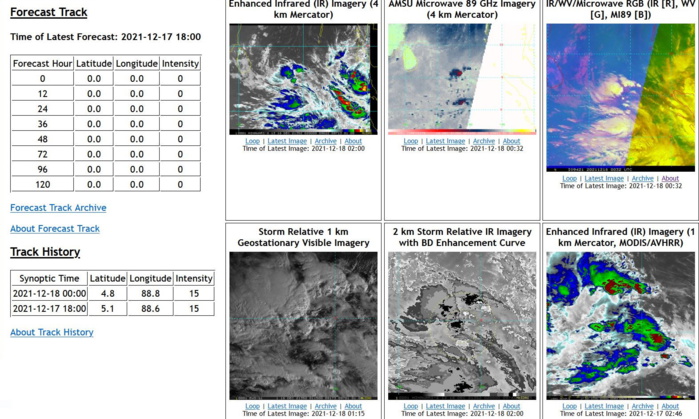Click About under IR/WV/Microwave RGB imagery
The width and height of the screenshot is (699, 419).
point(670,179)
